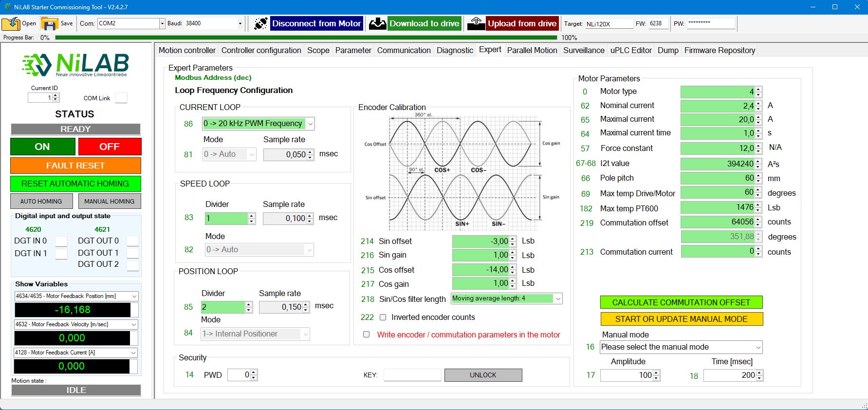Open the Firmware Repository tab
868x410 pixels.
pos(719,50)
